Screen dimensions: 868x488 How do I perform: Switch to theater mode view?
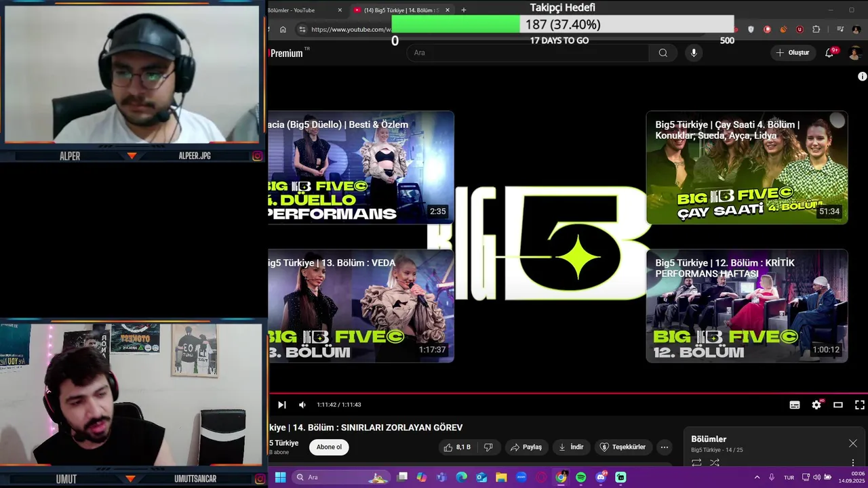pos(838,405)
